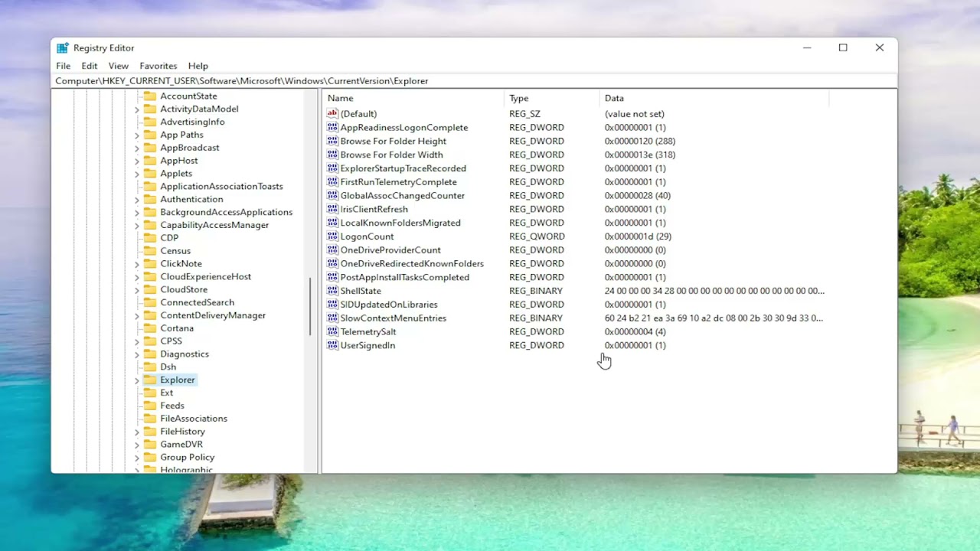
Task: Click the Registry Editor app icon in title bar
Action: pyautogui.click(x=63, y=48)
